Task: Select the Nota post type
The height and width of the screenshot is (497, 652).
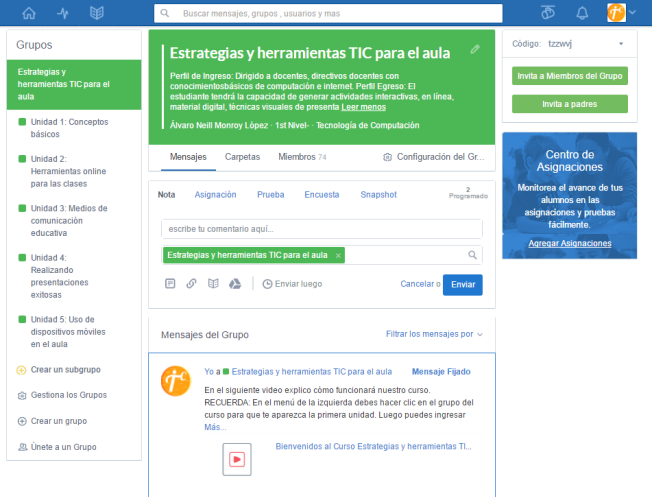Action: point(166,195)
